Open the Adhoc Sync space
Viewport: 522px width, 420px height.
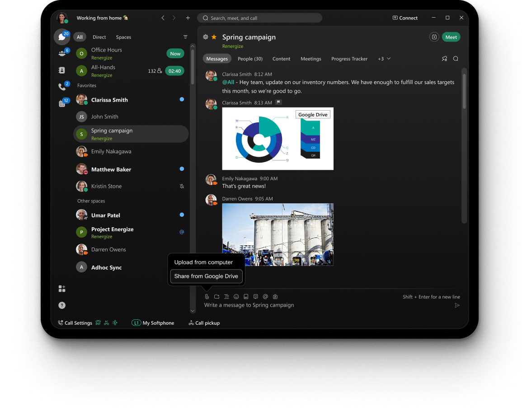click(131, 267)
